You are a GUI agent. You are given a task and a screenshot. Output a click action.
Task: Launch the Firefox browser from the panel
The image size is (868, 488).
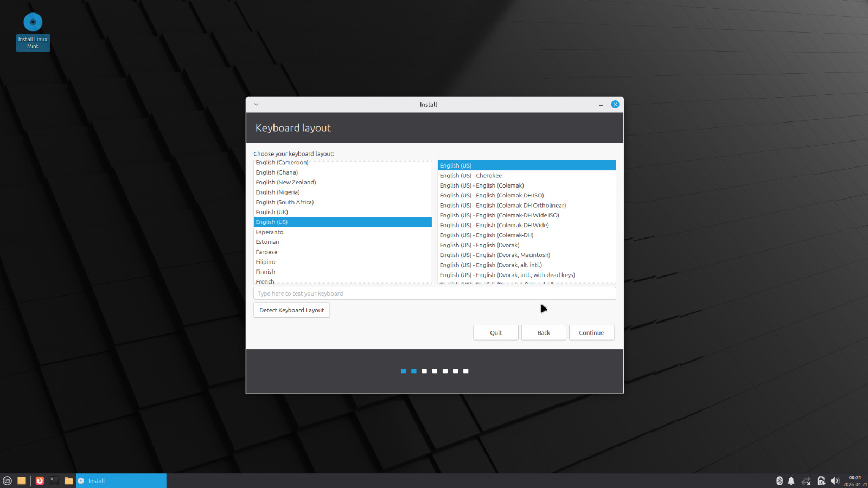[x=40, y=480]
